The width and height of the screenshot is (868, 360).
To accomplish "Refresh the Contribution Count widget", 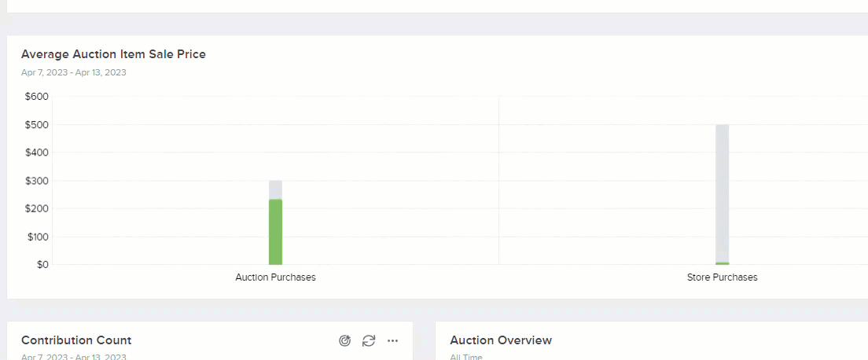I will click(x=369, y=340).
